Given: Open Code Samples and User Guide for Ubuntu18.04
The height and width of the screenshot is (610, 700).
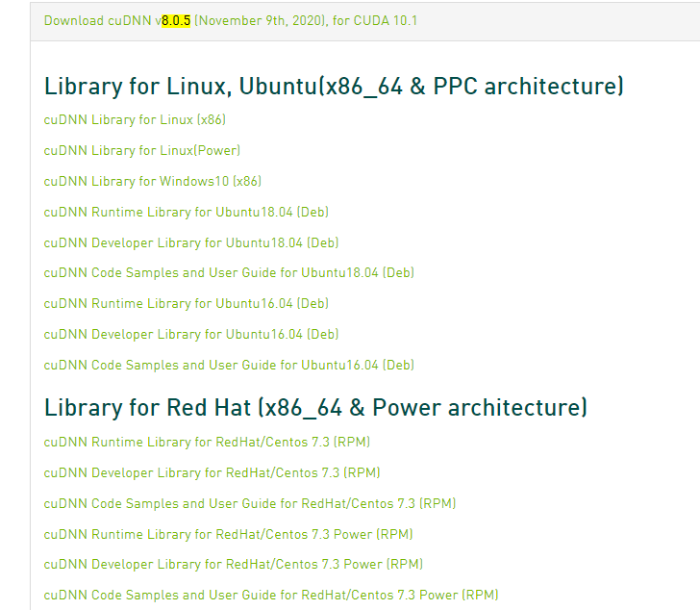Looking at the screenshot, I should (x=229, y=273).
